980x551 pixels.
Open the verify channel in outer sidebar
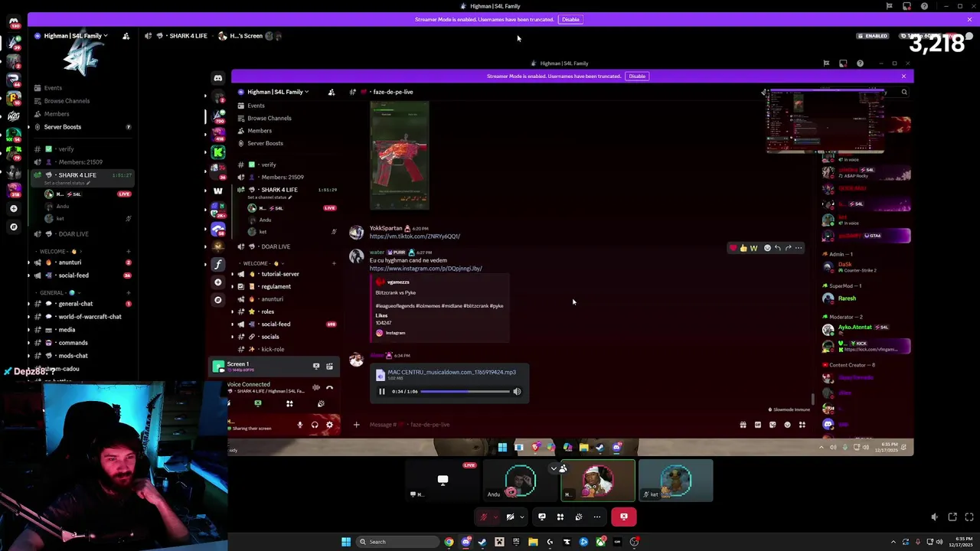[x=66, y=149]
